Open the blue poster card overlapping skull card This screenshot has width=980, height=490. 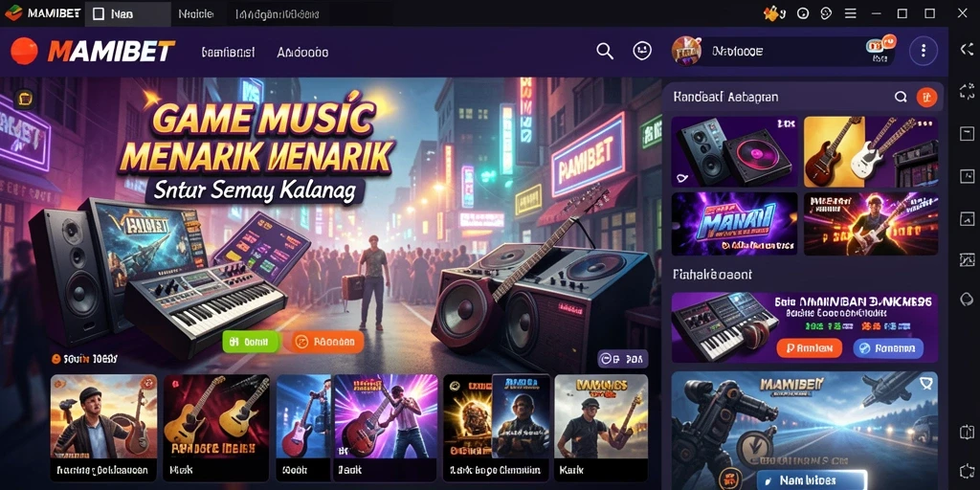(x=522, y=415)
